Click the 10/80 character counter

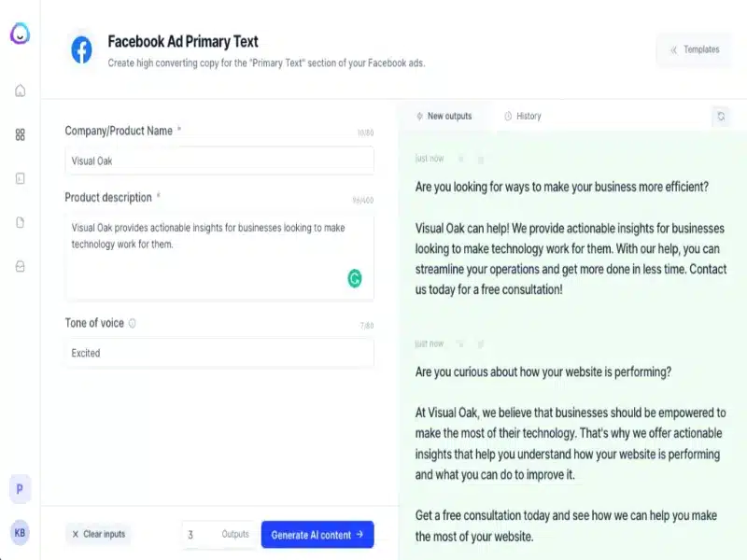(x=365, y=133)
